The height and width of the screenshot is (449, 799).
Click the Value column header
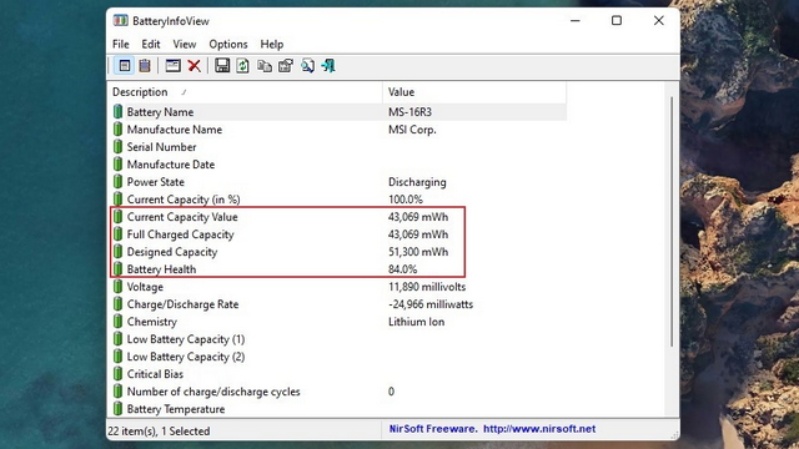(x=474, y=92)
